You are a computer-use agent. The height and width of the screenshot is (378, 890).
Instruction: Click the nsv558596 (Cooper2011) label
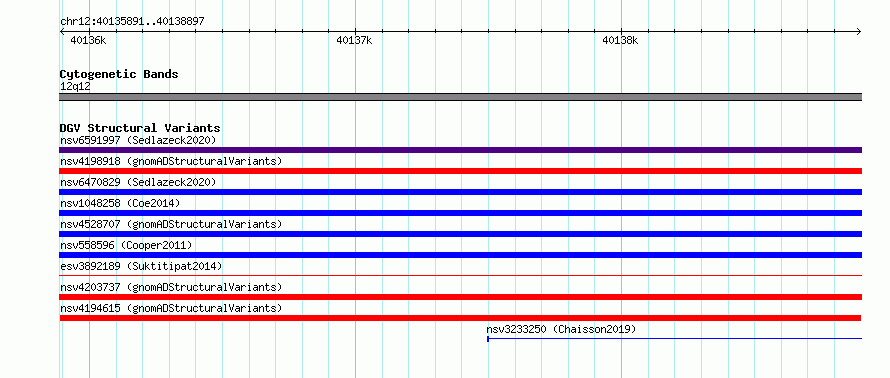126,245
